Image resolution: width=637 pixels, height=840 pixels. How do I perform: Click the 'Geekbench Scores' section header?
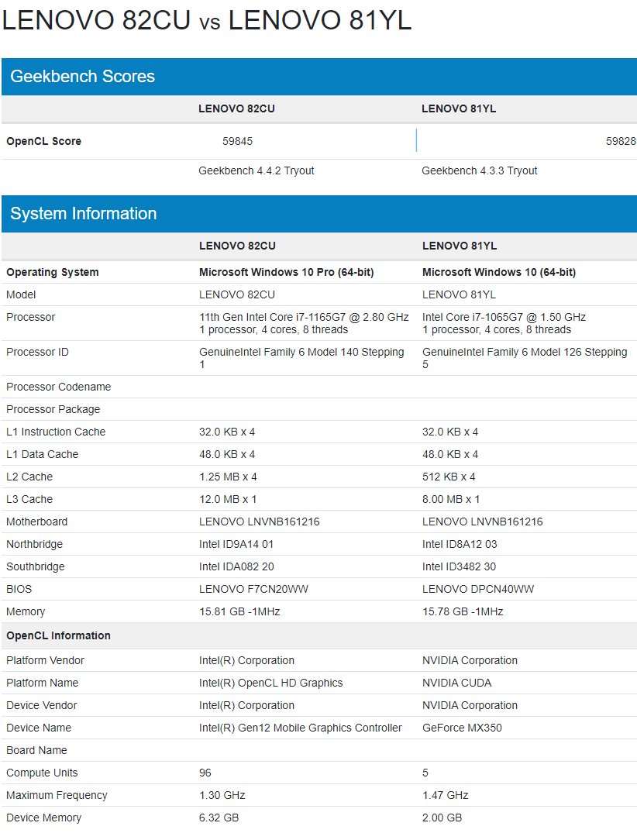[318, 77]
